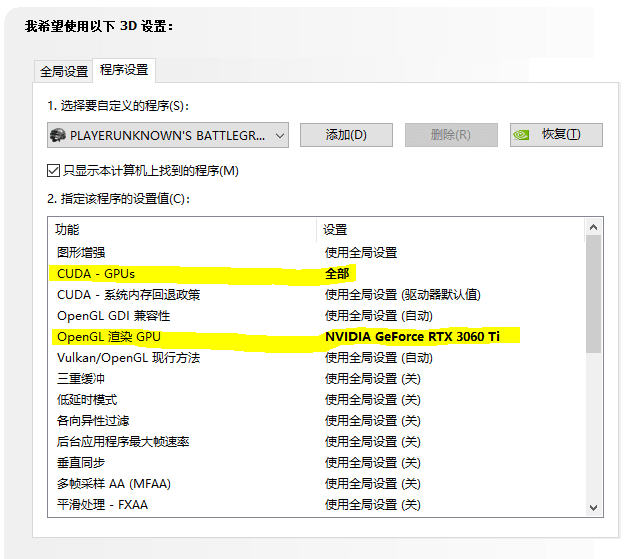637x559 pixels.
Task: Open the 垂直同步 setting value
Action: click(x=372, y=463)
